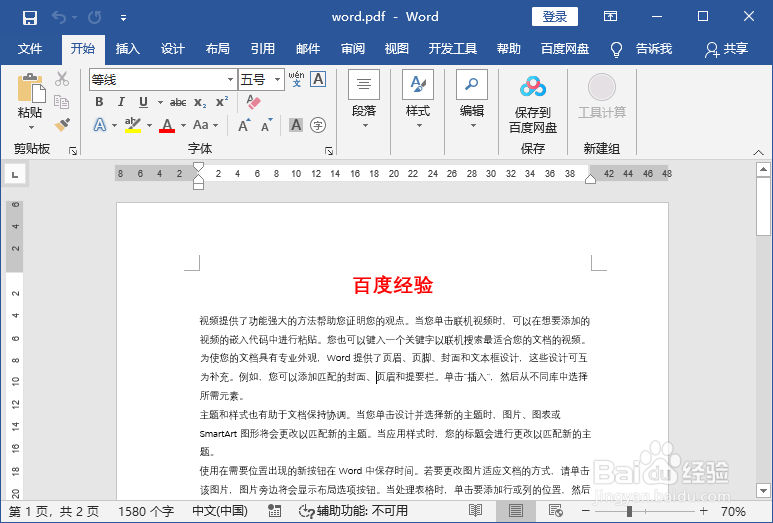Click the ruler tab selector L
This screenshot has height=523, width=773.
[x=15, y=174]
